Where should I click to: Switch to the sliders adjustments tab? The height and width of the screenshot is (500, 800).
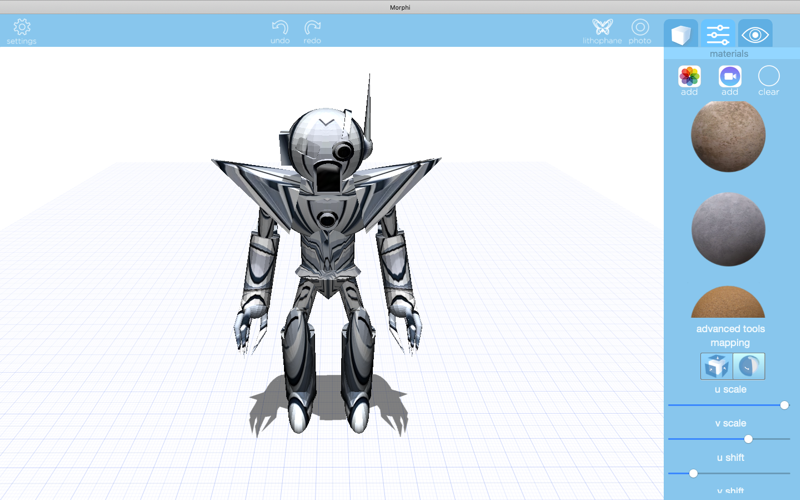click(x=718, y=34)
